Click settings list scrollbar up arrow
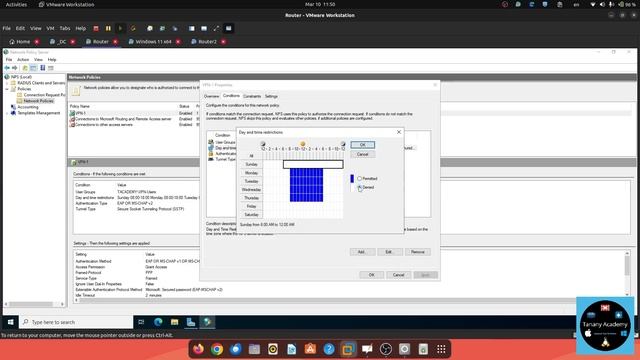This screenshot has height=360, width=640. 627,253
